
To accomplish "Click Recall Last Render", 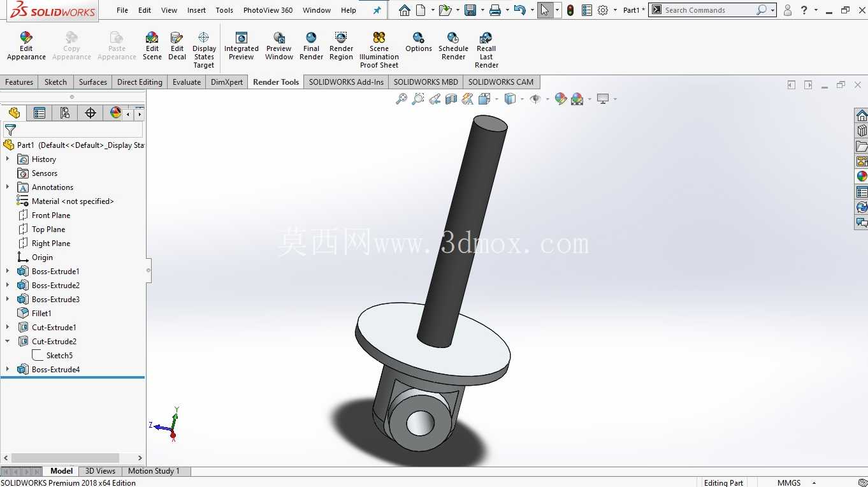I will point(486,50).
